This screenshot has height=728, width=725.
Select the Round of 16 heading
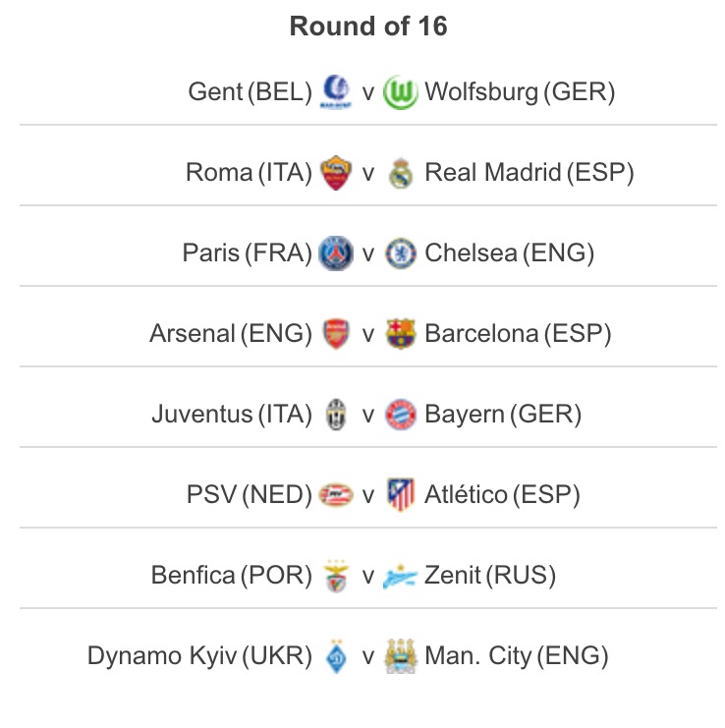pyautogui.click(x=368, y=26)
